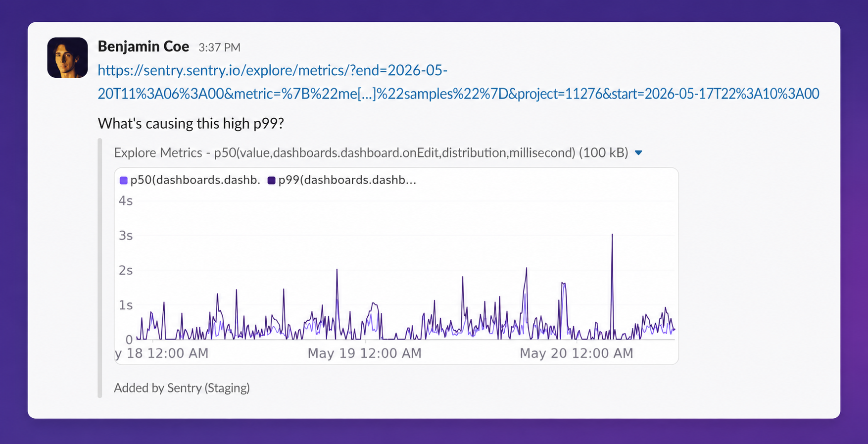The width and height of the screenshot is (868, 444).
Task: Open the 3:37 PM message timestamp
Action: pyautogui.click(x=219, y=48)
